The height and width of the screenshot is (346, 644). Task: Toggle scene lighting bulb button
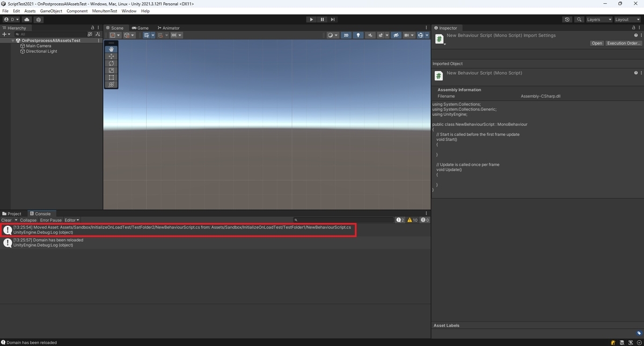pyautogui.click(x=358, y=35)
